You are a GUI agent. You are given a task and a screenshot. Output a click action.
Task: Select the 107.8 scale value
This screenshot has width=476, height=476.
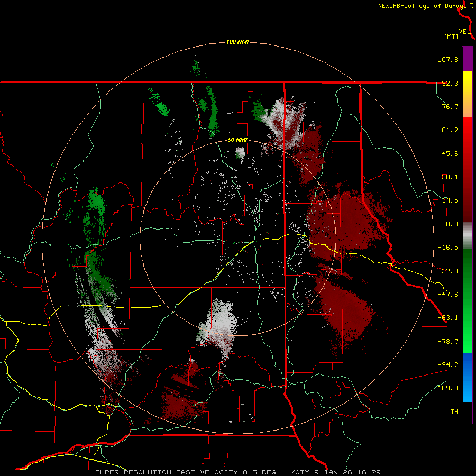click(x=448, y=59)
